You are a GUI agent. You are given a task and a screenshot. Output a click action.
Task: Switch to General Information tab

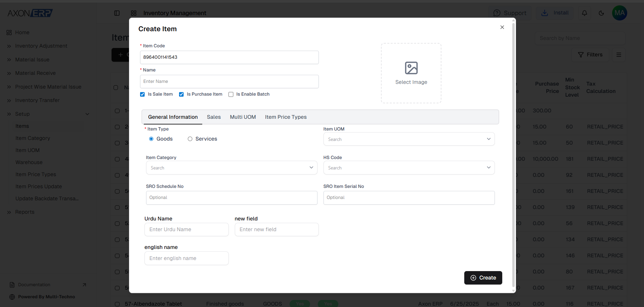(173, 117)
